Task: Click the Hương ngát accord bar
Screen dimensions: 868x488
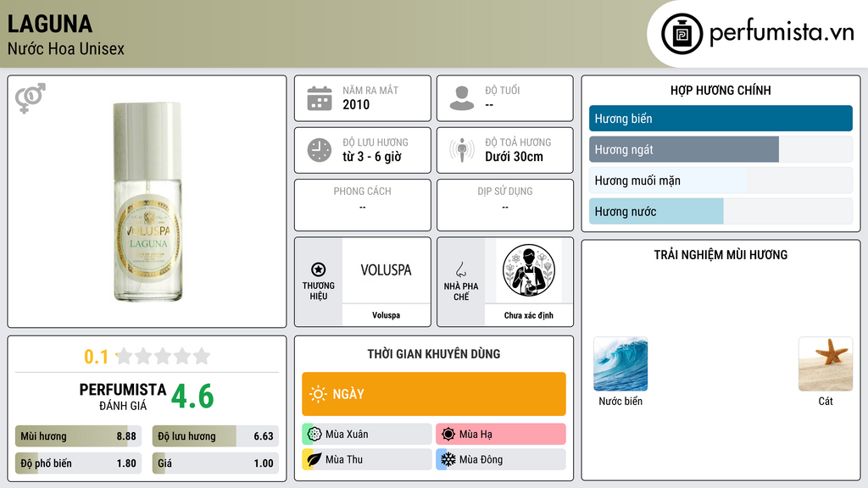Action: pos(721,149)
